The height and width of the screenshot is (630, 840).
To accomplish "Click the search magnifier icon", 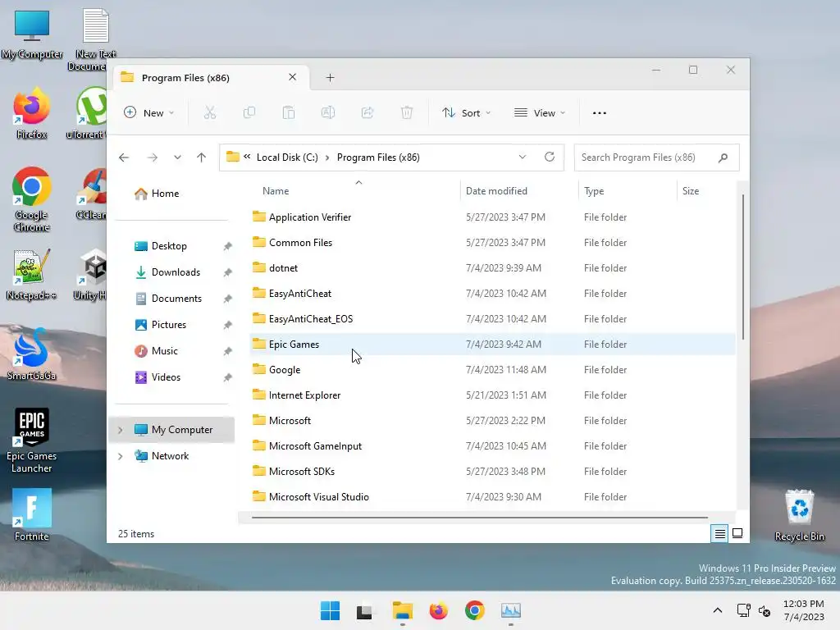I will click(x=724, y=157).
